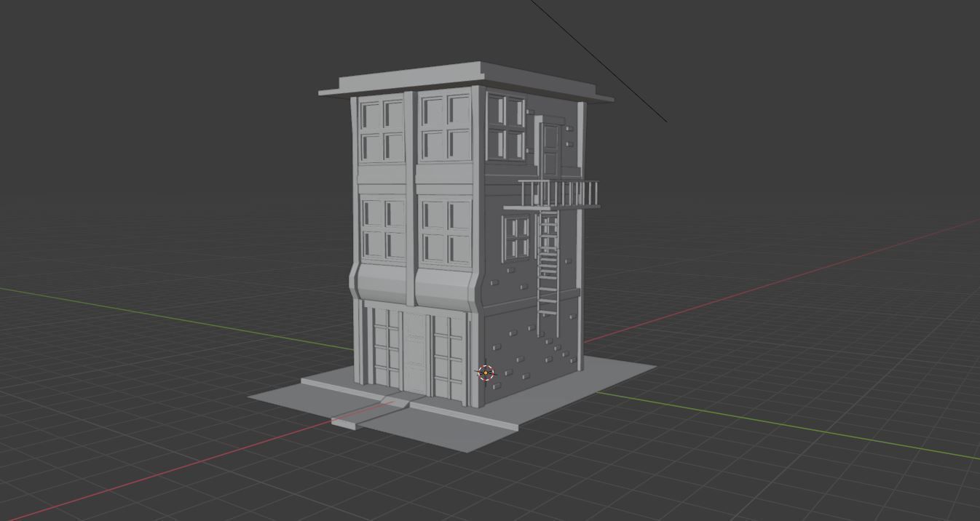The width and height of the screenshot is (980, 521).
Task: Select the upper door behind the balcony
Action: tap(551, 151)
